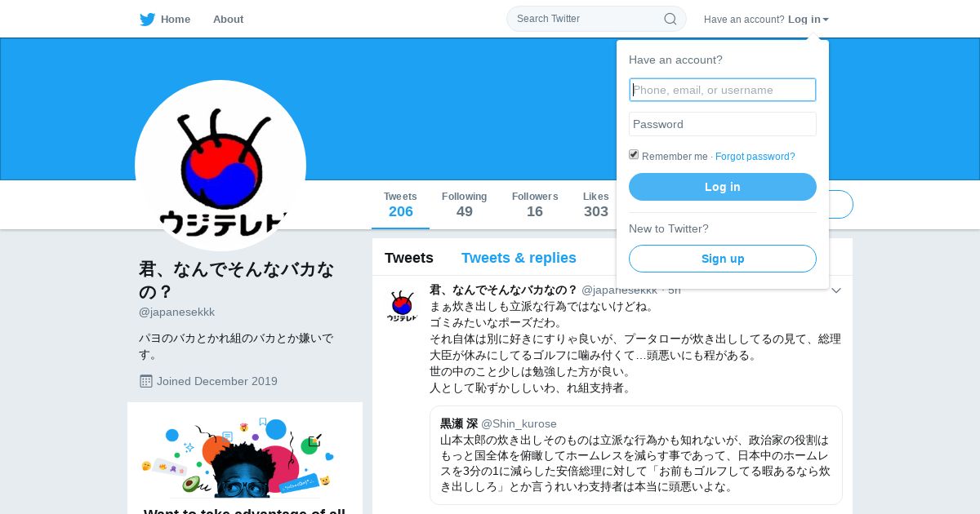Click the Twitter bird logo icon
Viewport: 980px width, 514px height.
click(147, 20)
